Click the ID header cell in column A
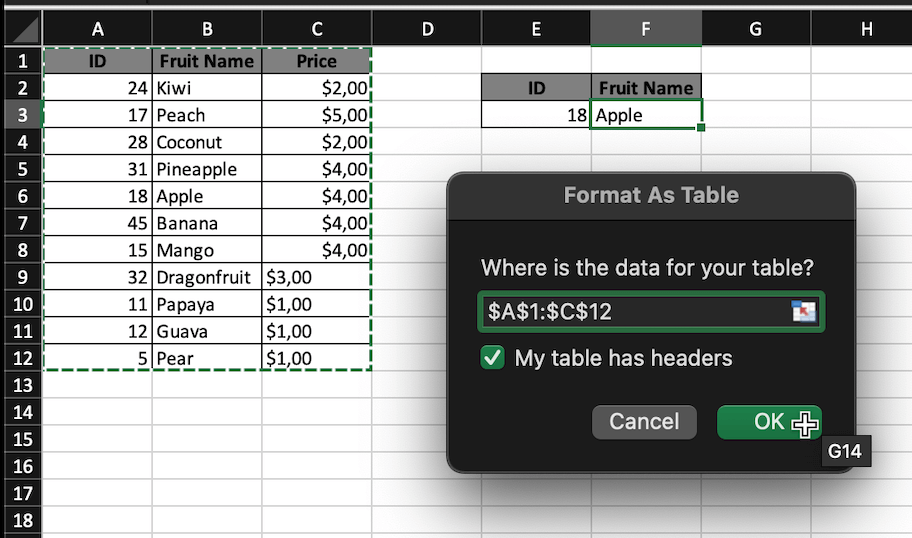 tap(98, 60)
